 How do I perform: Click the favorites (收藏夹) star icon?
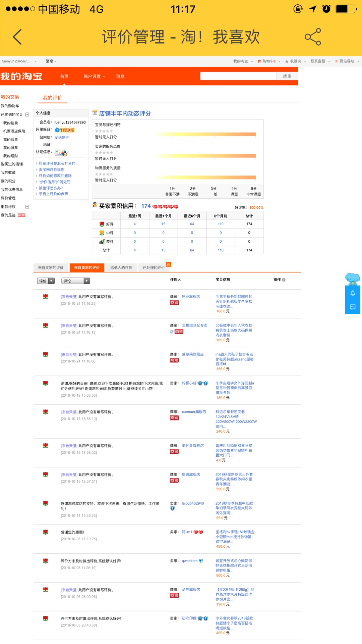pyautogui.click(x=287, y=61)
